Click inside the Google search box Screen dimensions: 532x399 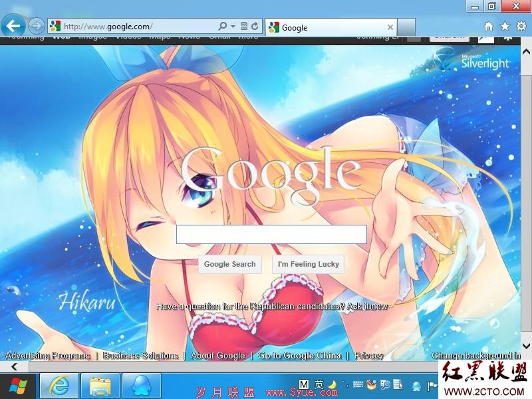[x=271, y=234]
